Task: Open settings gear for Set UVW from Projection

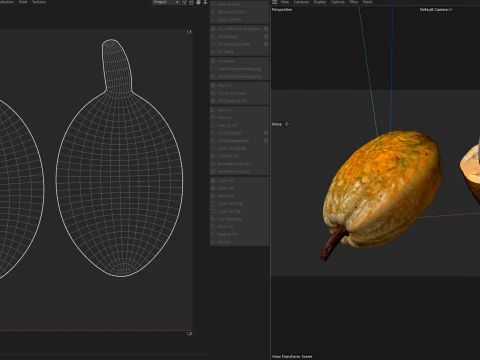Action: tap(266, 29)
